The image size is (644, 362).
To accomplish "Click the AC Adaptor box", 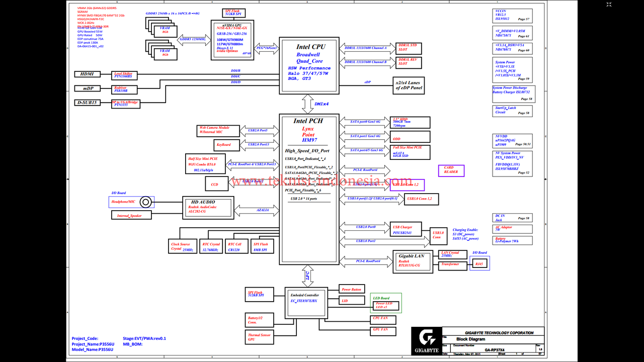I will tap(512, 228).
